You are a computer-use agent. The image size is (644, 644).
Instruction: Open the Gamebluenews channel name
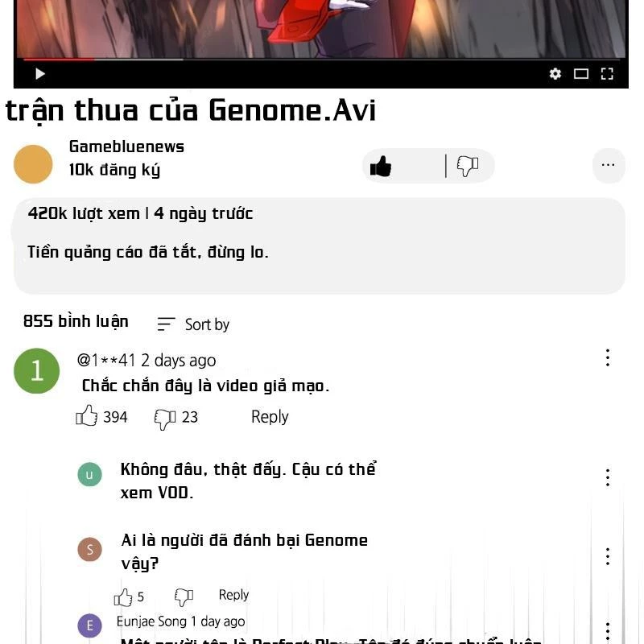coord(126,147)
